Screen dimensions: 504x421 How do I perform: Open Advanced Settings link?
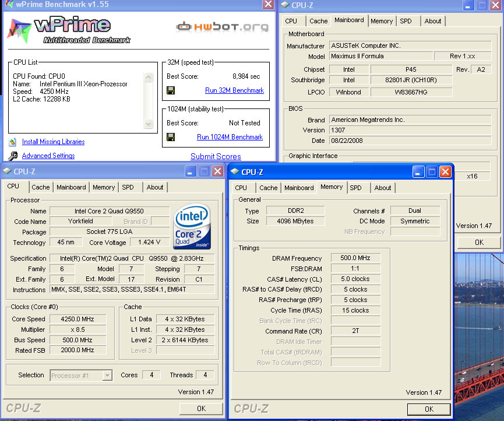coord(48,156)
